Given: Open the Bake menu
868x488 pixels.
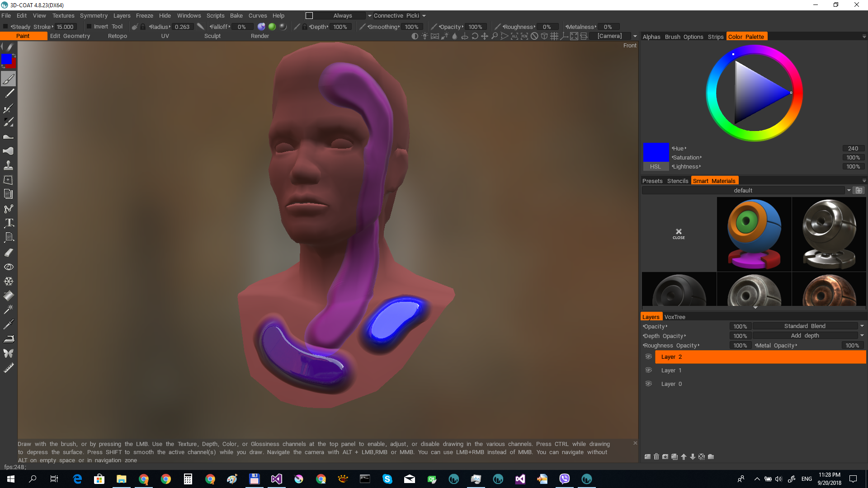Looking at the screenshot, I should (236, 15).
